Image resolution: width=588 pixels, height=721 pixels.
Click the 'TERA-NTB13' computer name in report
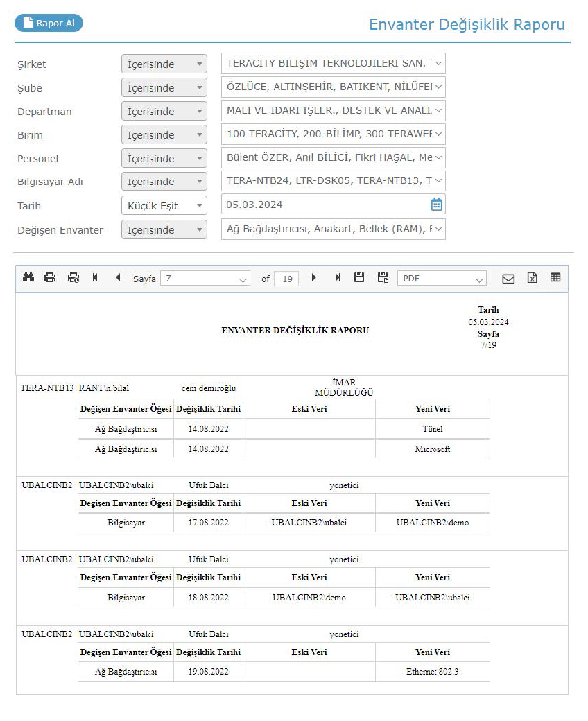[x=47, y=388]
